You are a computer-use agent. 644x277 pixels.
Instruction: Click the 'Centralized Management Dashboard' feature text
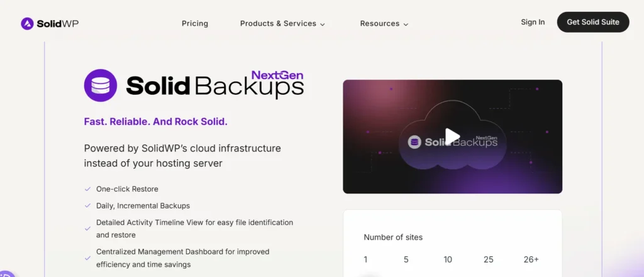(183, 258)
